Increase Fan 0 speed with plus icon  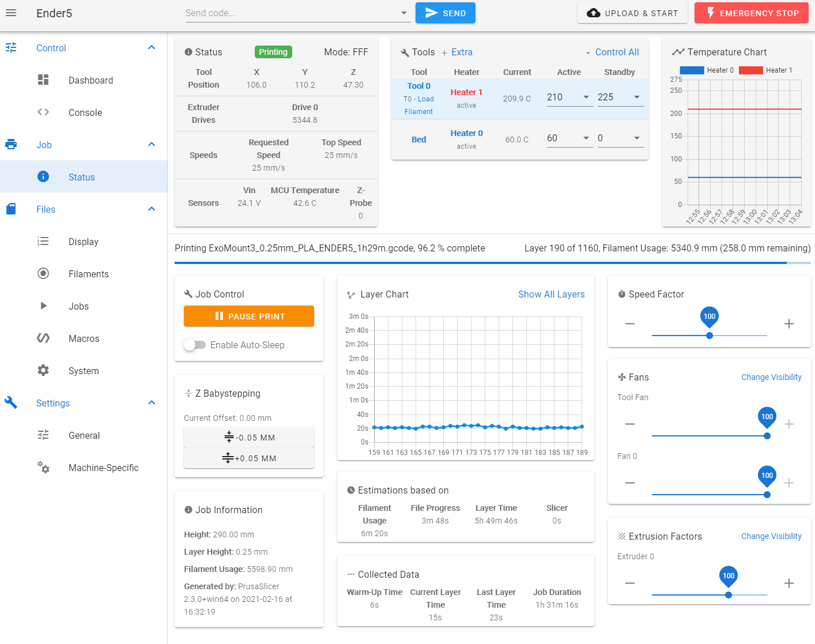(x=789, y=483)
